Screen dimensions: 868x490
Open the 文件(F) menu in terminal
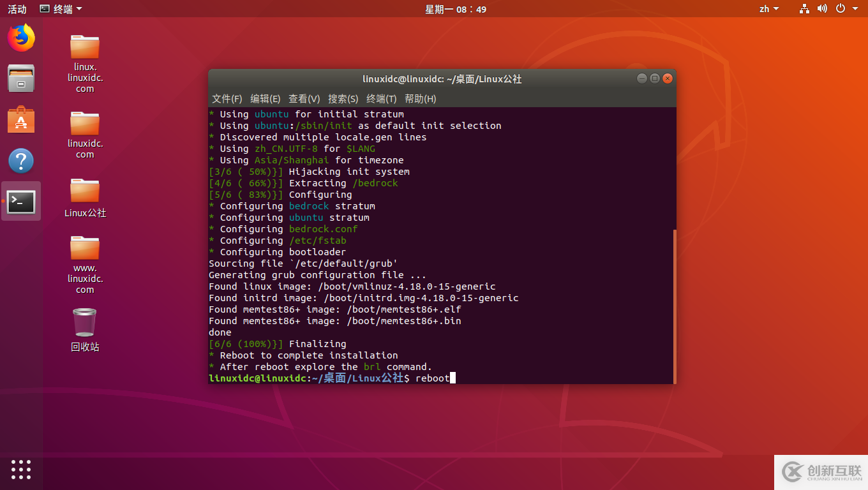[227, 99]
